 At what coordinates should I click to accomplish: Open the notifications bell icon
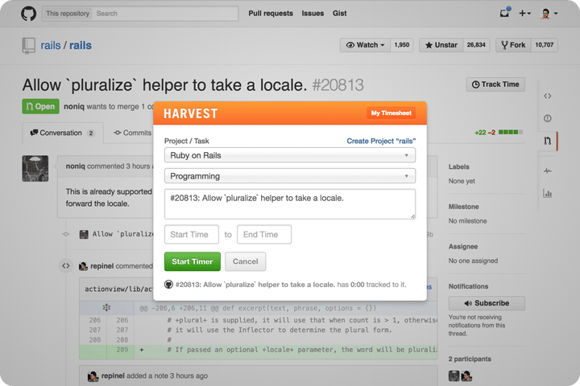click(504, 13)
